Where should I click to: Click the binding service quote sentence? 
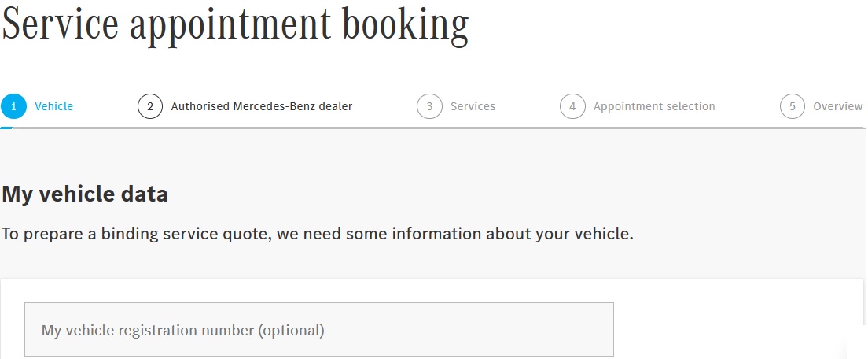point(317,234)
